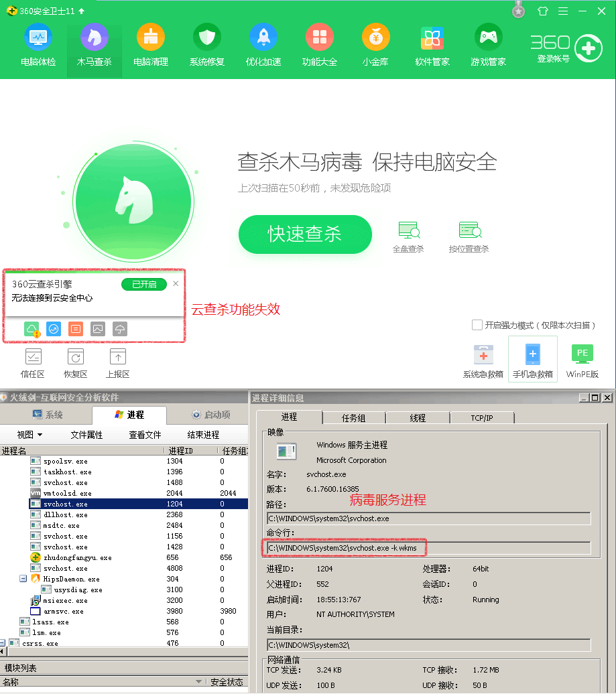Start 全盘查杀 full scan
This screenshot has height=694, width=616.
pos(408,237)
